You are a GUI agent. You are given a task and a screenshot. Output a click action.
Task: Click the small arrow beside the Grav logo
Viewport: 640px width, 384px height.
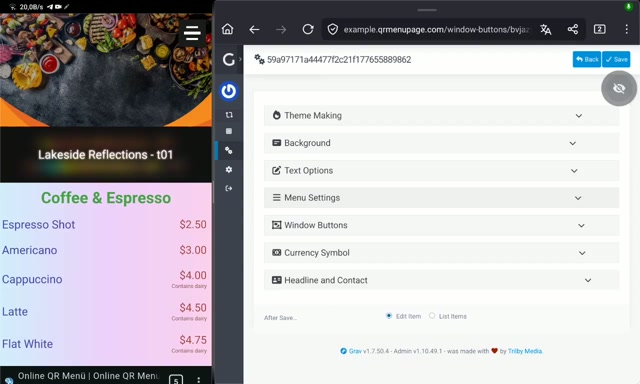coord(240,59)
